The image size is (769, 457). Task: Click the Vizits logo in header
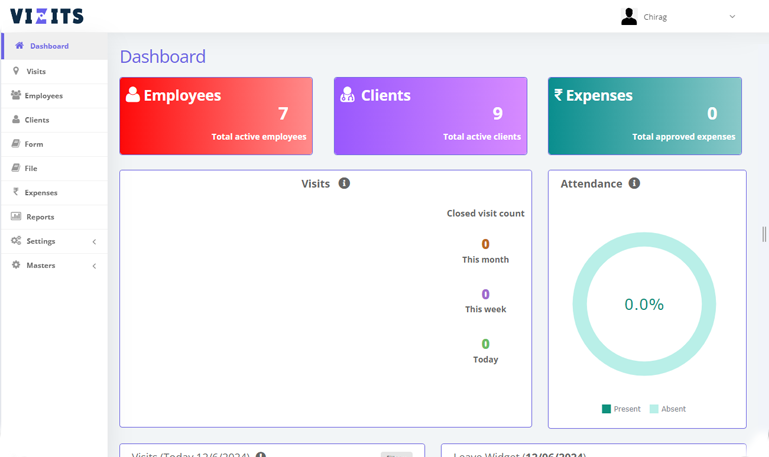[47, 16]
